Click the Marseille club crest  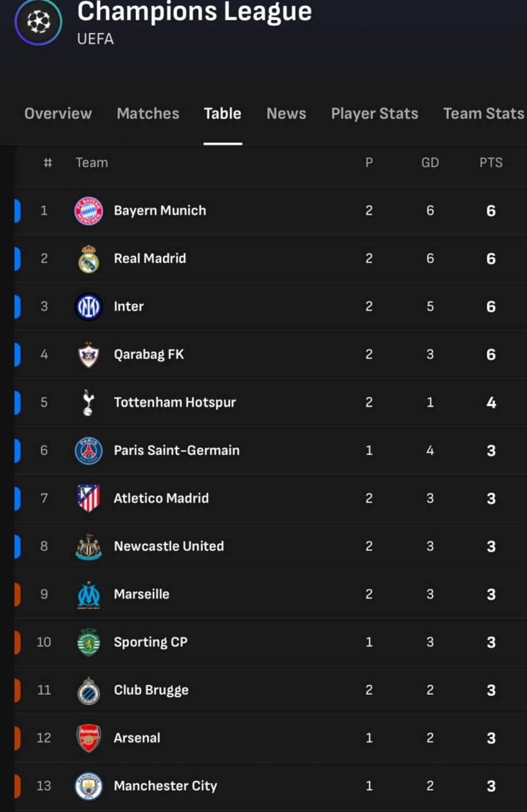89,594
